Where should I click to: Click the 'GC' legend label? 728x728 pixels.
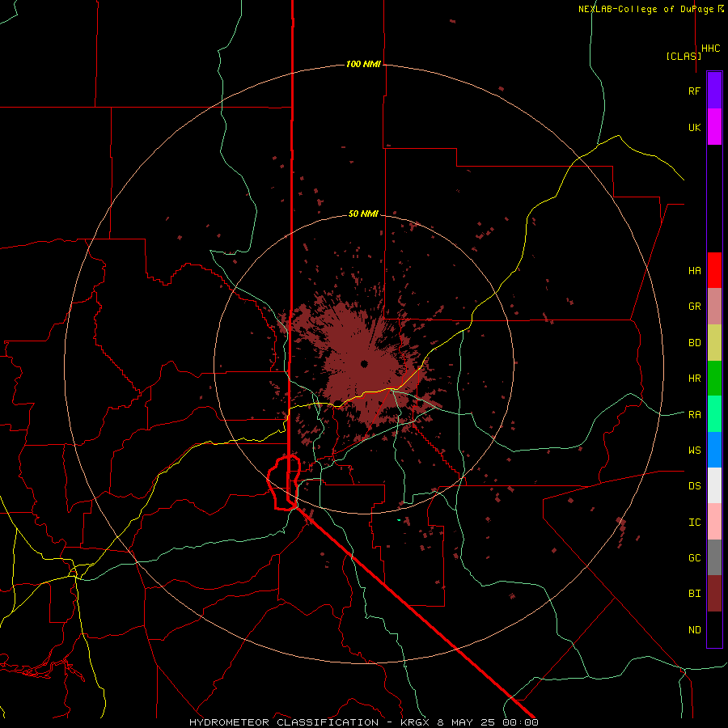(694, 558)
